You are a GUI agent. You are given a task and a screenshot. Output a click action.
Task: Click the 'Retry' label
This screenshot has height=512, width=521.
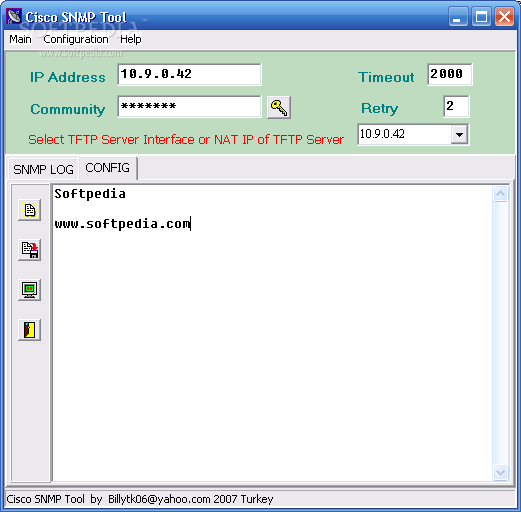tap(380, 108)
